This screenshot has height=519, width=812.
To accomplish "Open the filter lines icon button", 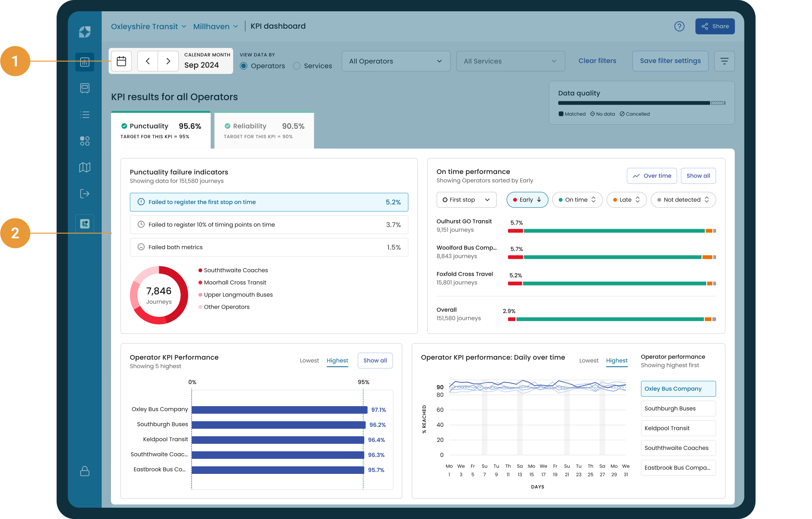I will pos(724,61).
